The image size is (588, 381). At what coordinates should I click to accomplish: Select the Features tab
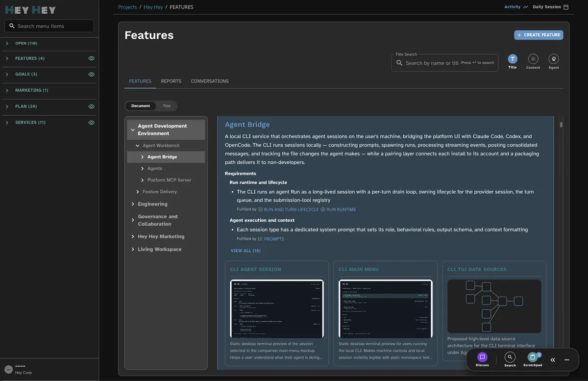(x=140, y=81)
